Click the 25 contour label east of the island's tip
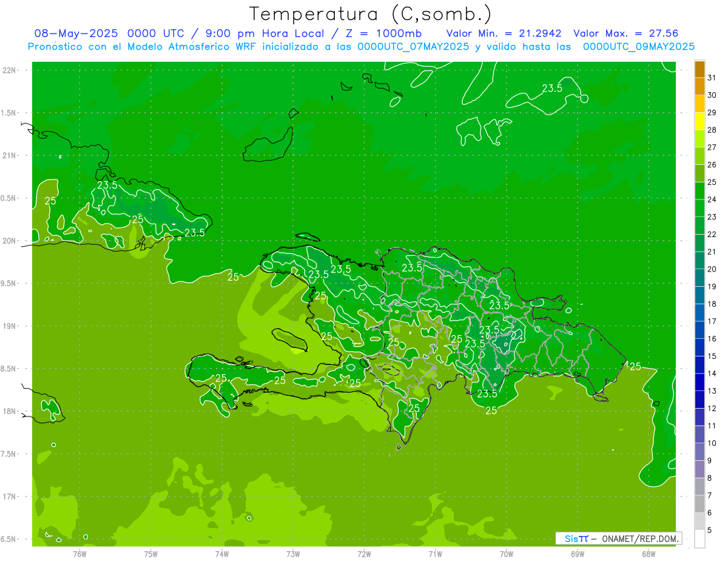Viewport: 728px width, 562px height. tap(635, 366)
